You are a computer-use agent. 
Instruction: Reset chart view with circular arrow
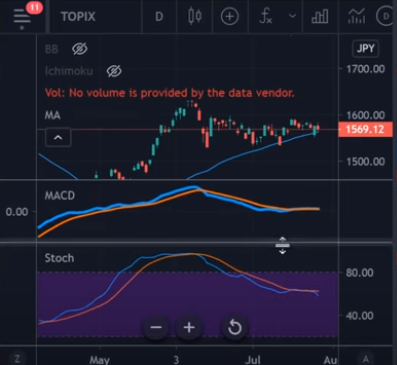point(235,327)
